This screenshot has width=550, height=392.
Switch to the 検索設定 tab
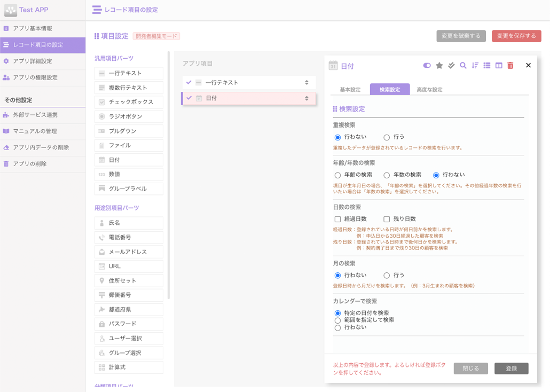click(x=390, y=90)
